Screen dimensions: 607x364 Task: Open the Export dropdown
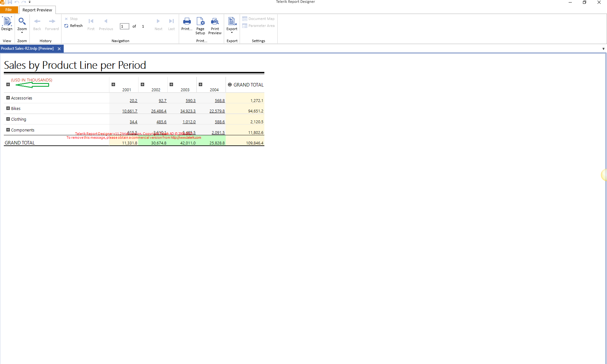point(232,25)
